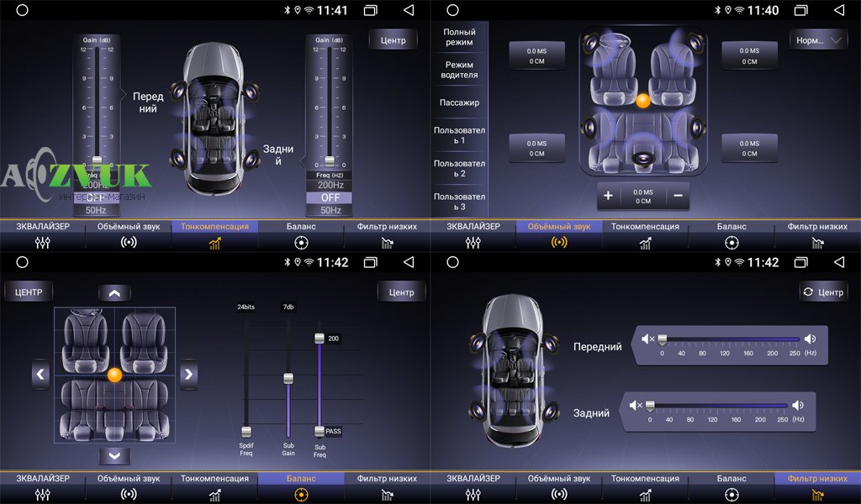Tap orange position ball in Баланс seat grid
Image resolution: width=861 pixels, height=504 pixels.
(114, 375)
